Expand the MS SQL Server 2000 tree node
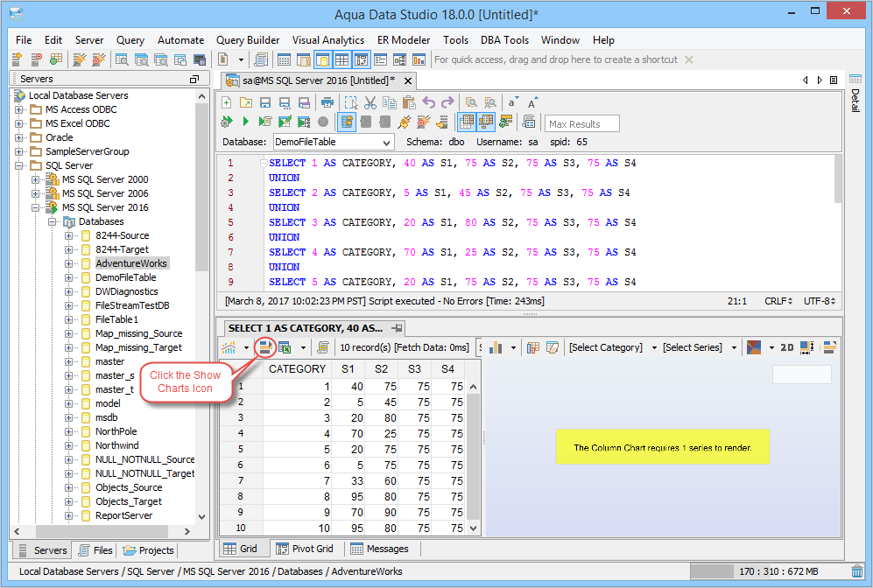Viewport: 873px width, 588px height. coord(36,179)
